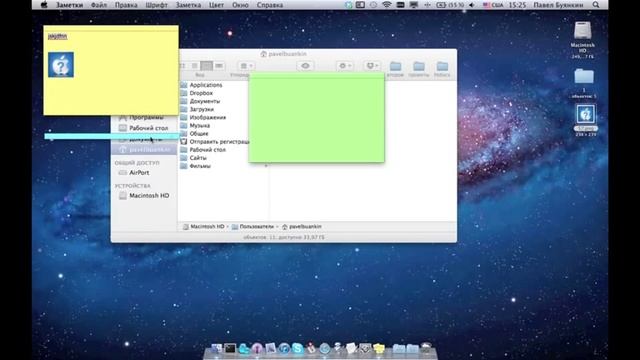Select list view button in Finder toolbar
640x360 pixels.
click(195, 66)
